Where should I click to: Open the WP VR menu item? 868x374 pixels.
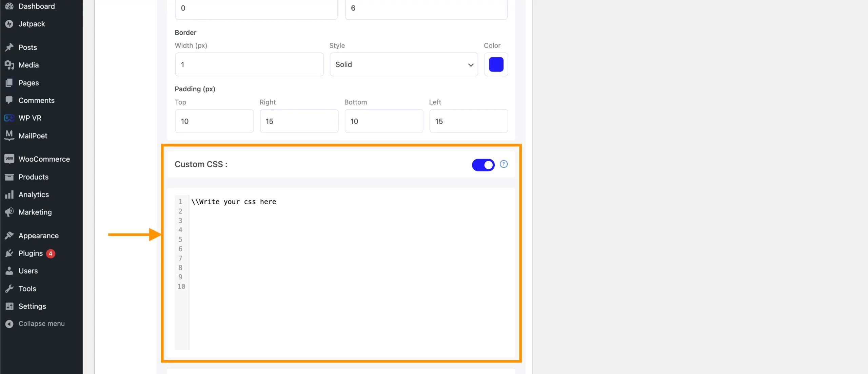click(29, 117)
